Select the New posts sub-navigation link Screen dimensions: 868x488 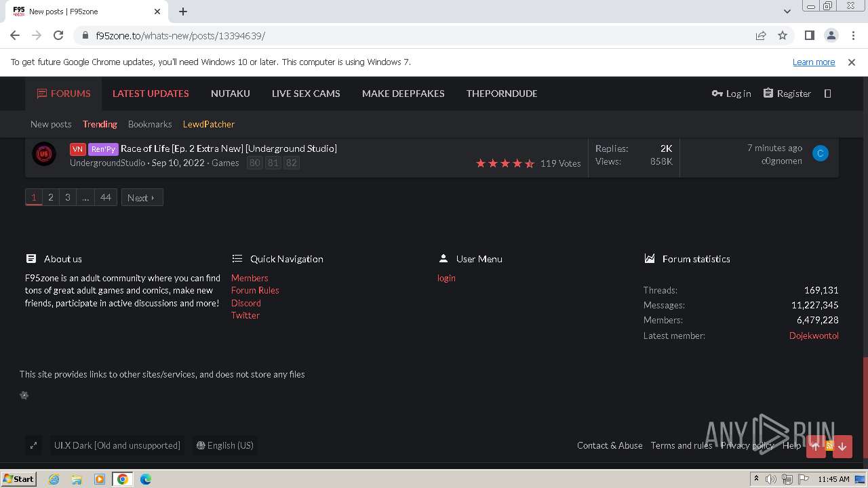click(x=51, y=124)
